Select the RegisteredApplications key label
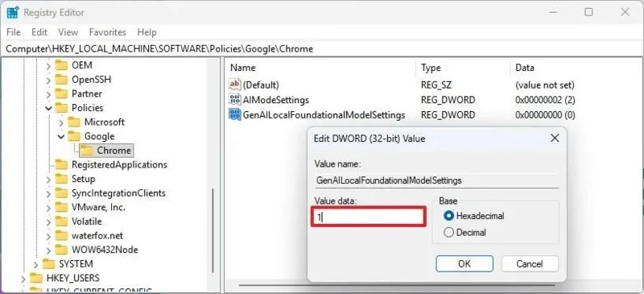 (x=119, y=164)
